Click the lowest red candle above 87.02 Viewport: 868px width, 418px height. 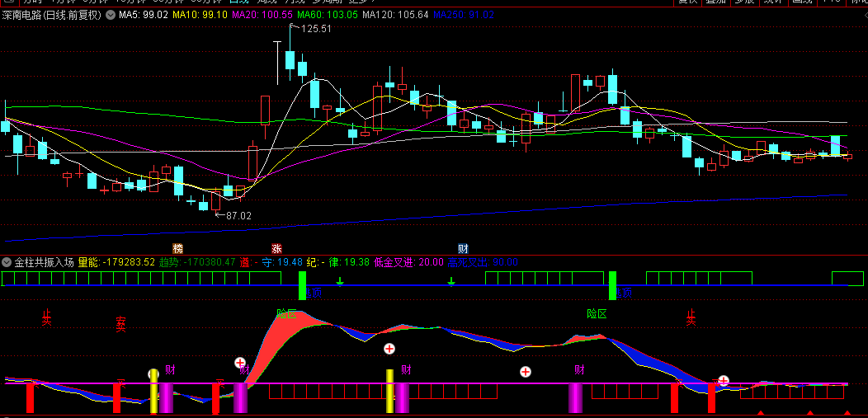tap(215, 199)
